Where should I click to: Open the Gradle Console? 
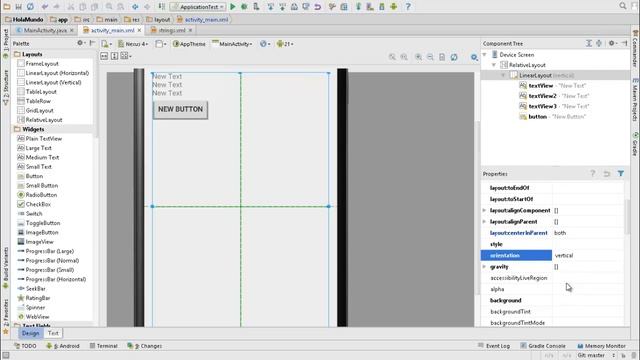[x=543, y=346]
